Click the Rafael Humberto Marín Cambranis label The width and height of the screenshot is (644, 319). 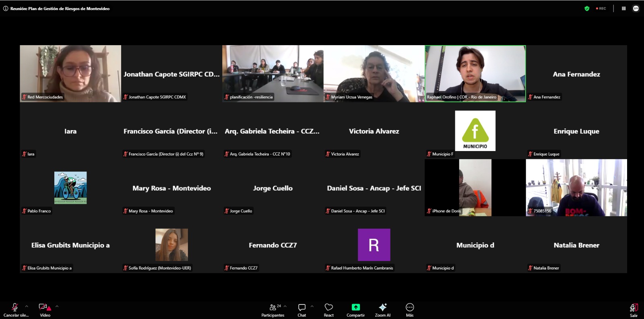coord(362,268)
